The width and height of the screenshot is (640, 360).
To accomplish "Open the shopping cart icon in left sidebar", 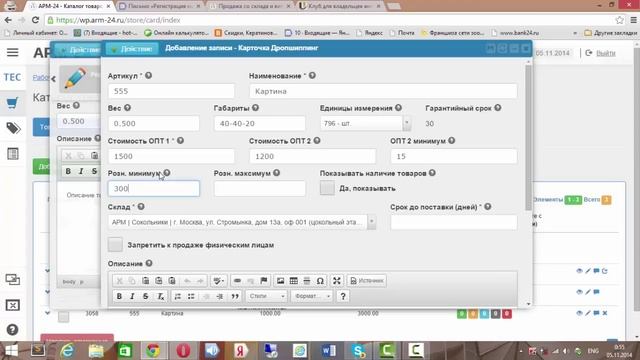I will [13, 103].
